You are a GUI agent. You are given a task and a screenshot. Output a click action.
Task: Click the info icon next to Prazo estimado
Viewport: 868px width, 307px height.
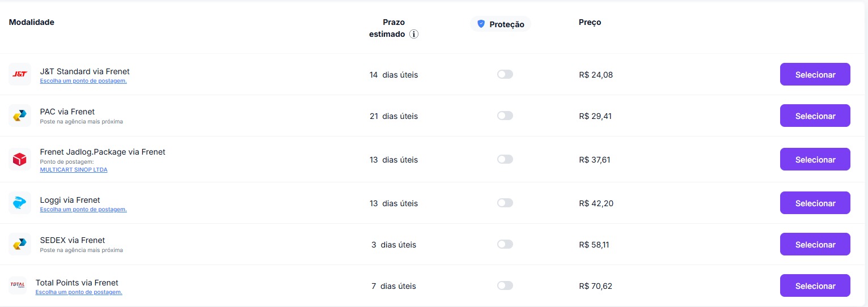tap(414, 34)
